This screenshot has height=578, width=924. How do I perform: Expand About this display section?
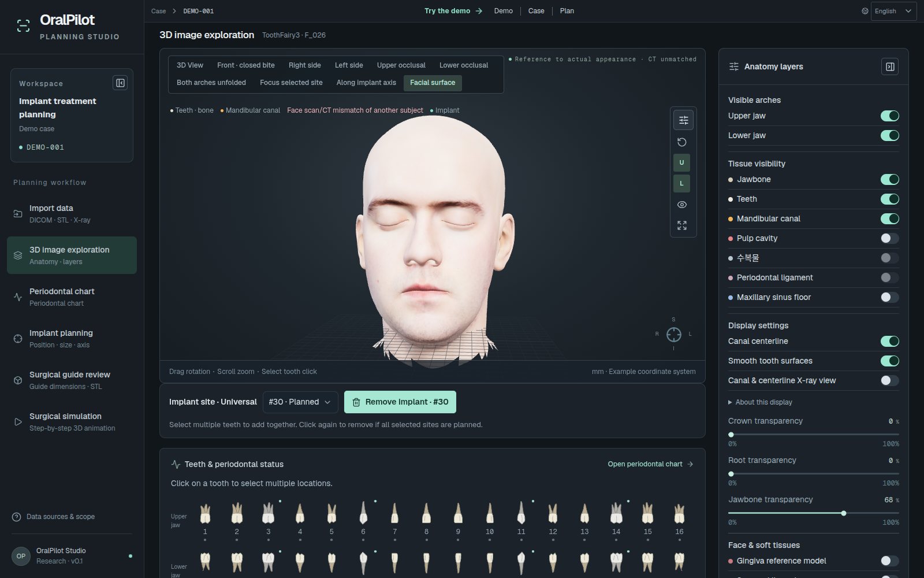pos(761,402)
